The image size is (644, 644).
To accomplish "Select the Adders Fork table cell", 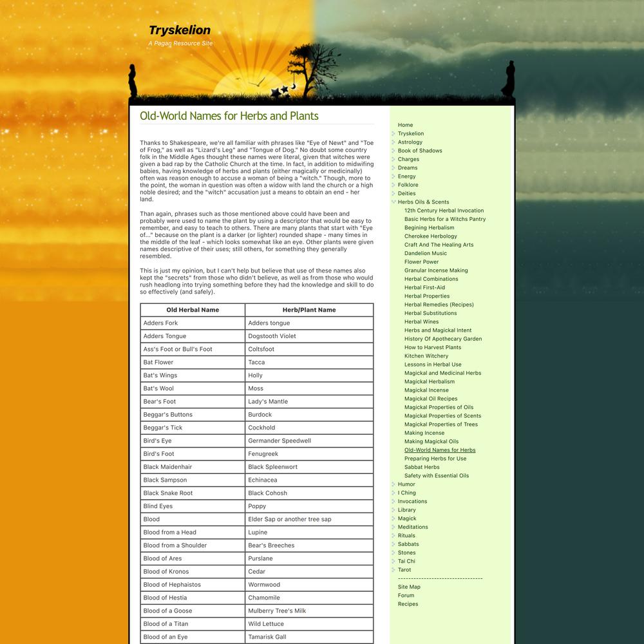I will click(x=193, y=323).
